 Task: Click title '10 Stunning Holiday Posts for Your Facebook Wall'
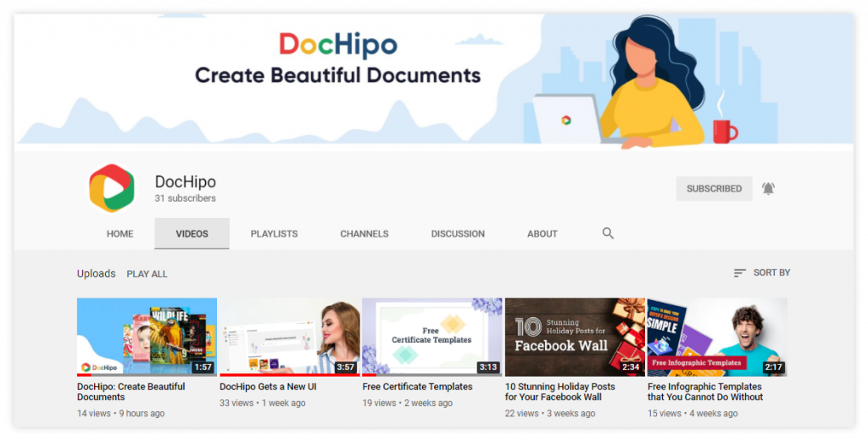(559, 392)
